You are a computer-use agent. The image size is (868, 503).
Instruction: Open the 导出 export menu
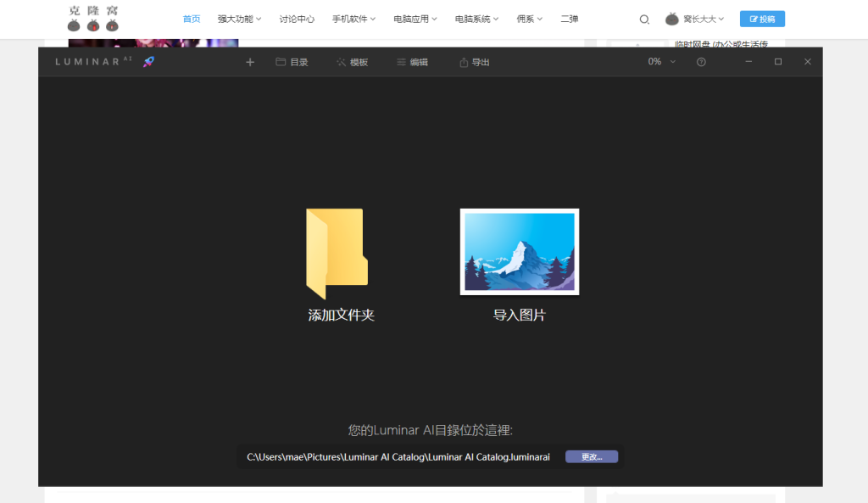pyautogui.click(x=475, y=62)
